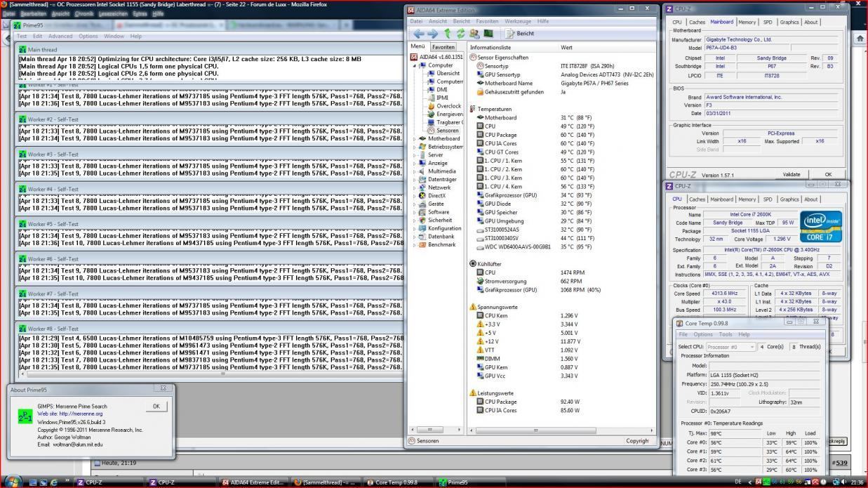Select IPMI in the AIDA64 tree
The image size is (868, 488).
pyautogui.click(x=442, y=98)
